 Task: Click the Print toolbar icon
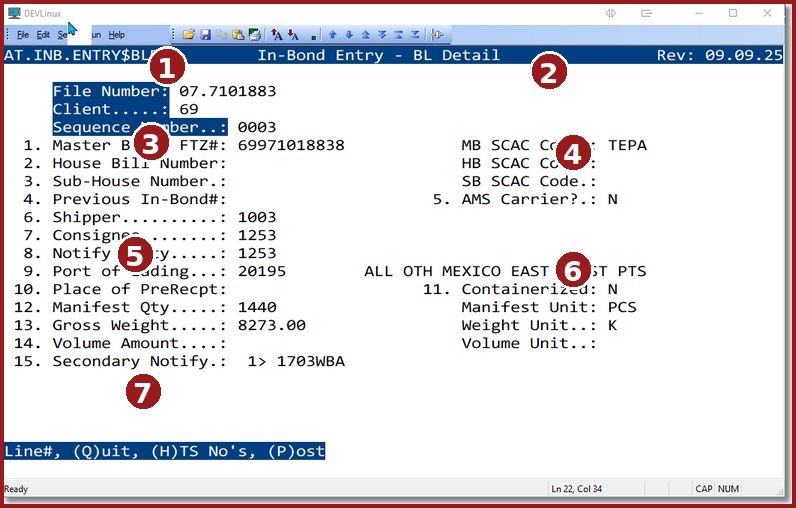(x=255, y=34)
